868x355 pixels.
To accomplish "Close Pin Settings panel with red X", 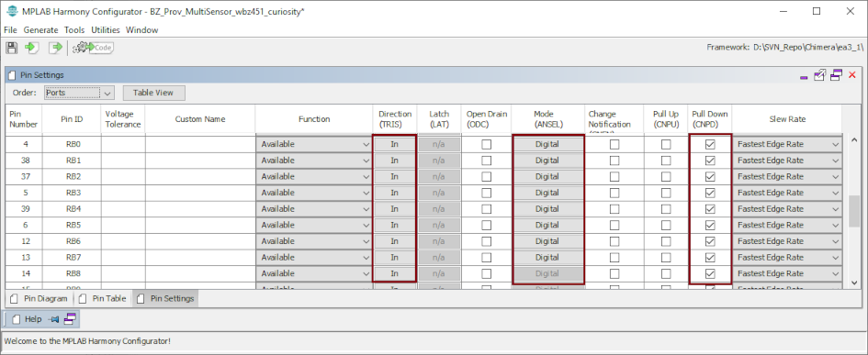I will pyautogui.click(x=852, y=74).
